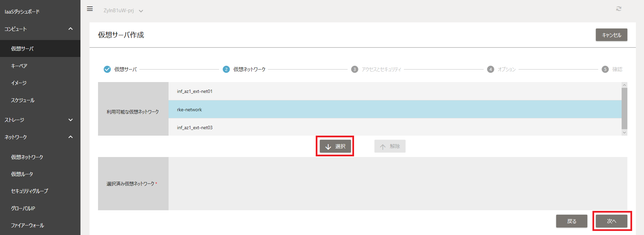This screenshot has height=235, width=644.
Task: Open the hamburger menu icon
Action: pos(90,9)
